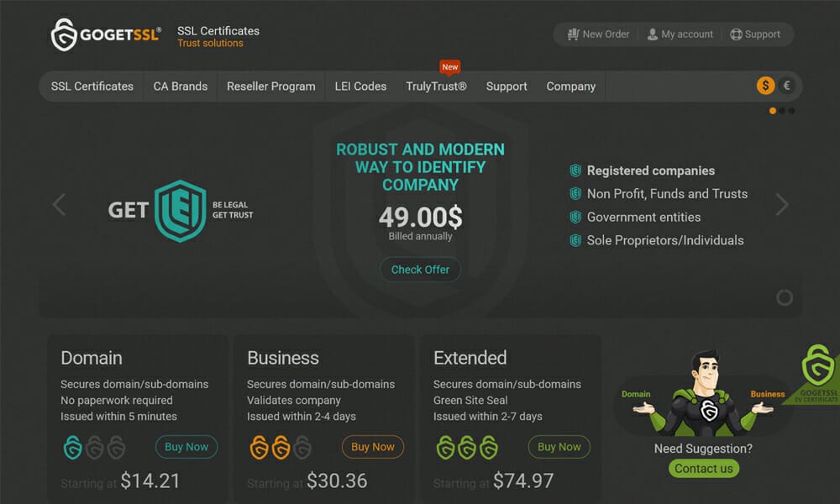Click the red New badge
Image resolution: width=840 pixels, height=504 pixels.
(x=450, y=67)
